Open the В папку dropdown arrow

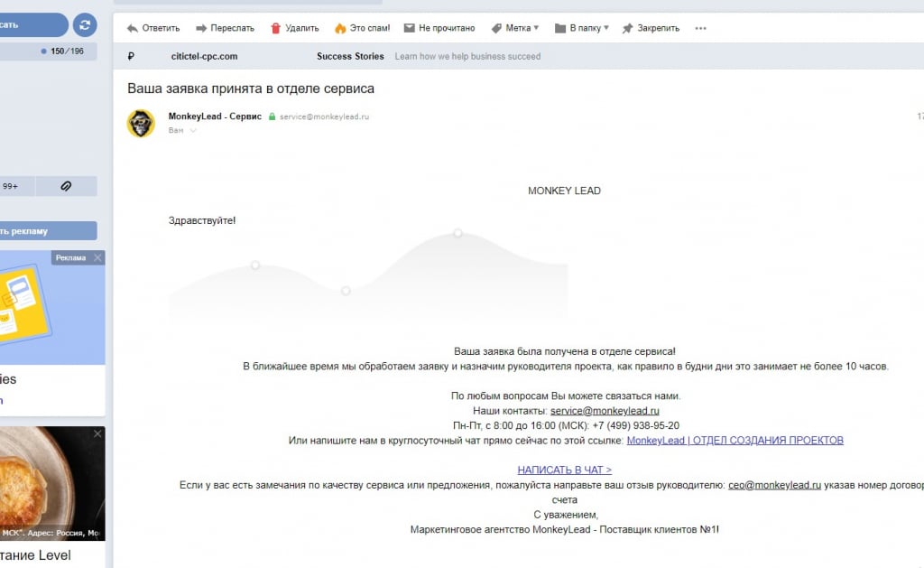click(606, 28)
